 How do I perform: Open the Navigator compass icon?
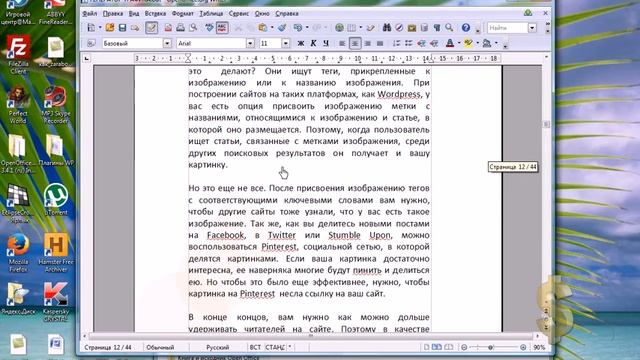tap(399, 28)
